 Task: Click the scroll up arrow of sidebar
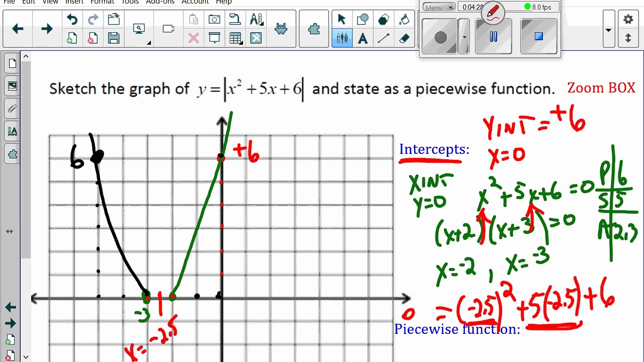point(26,56)
